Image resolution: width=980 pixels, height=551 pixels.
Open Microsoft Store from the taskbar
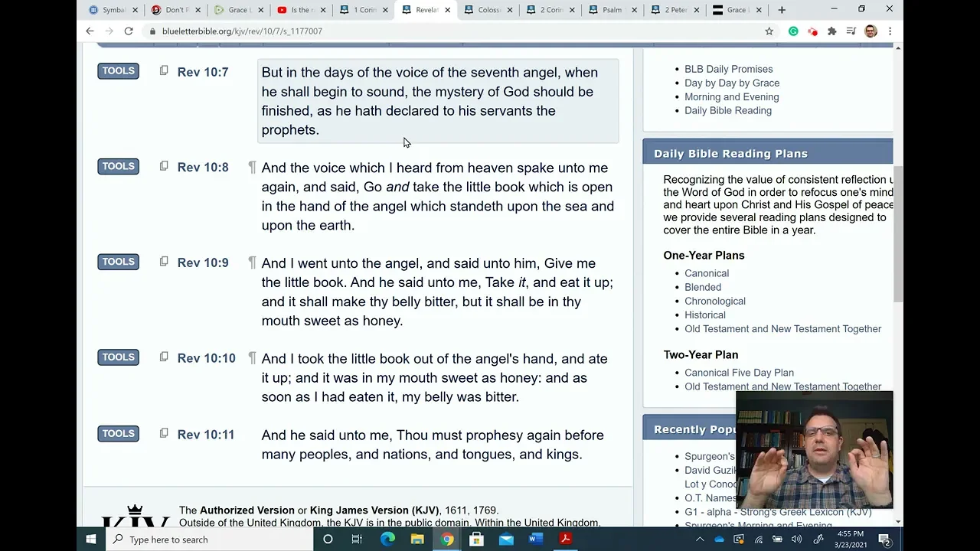[x=476, y=540]
